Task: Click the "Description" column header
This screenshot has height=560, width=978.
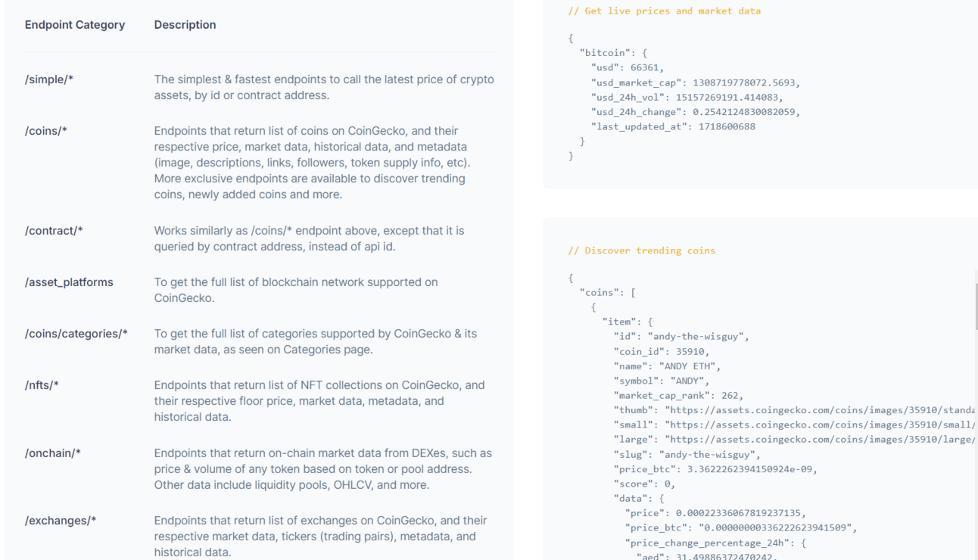Action: click(185, 25)
